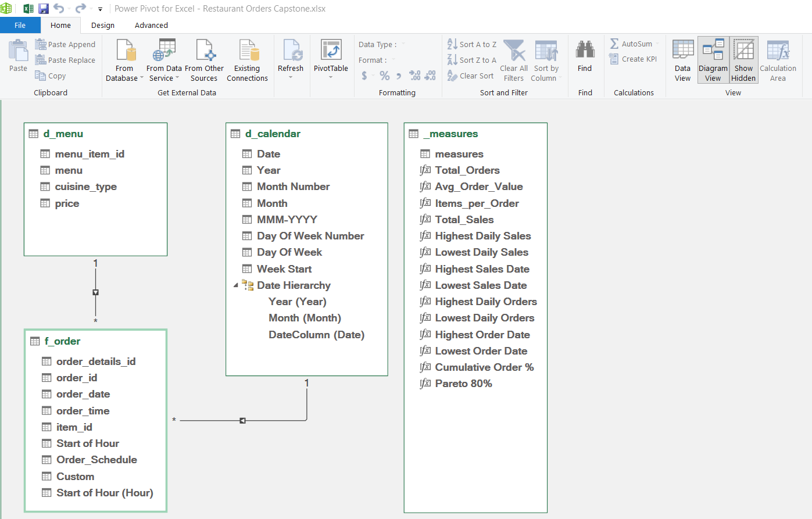Toggle Diagram View
This screenshot has height=519, width=812.
click(713, 60)
